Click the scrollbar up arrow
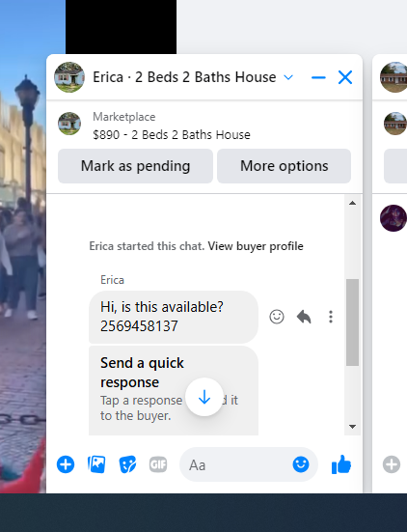 click(x=352, y=203)
